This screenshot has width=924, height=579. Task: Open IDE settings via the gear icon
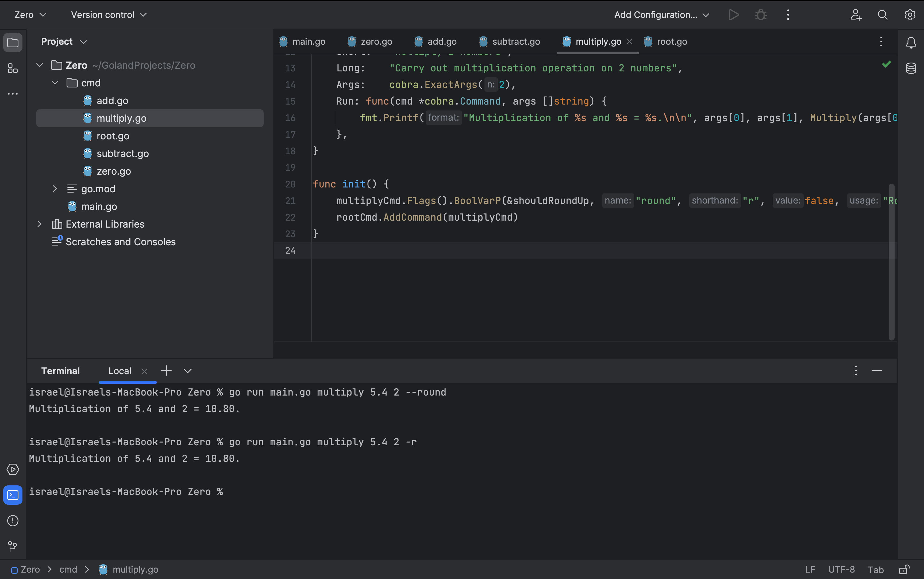910,14
